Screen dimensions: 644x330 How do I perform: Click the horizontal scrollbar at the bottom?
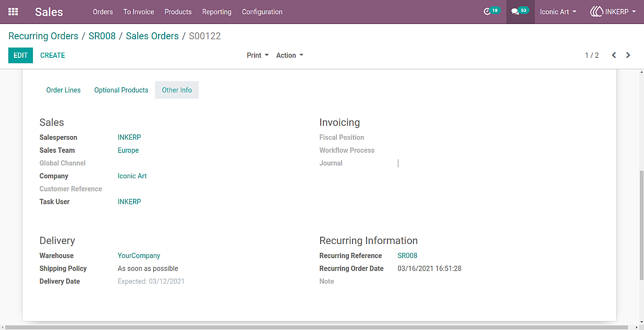pyautogui.click(x=317, y=327)
